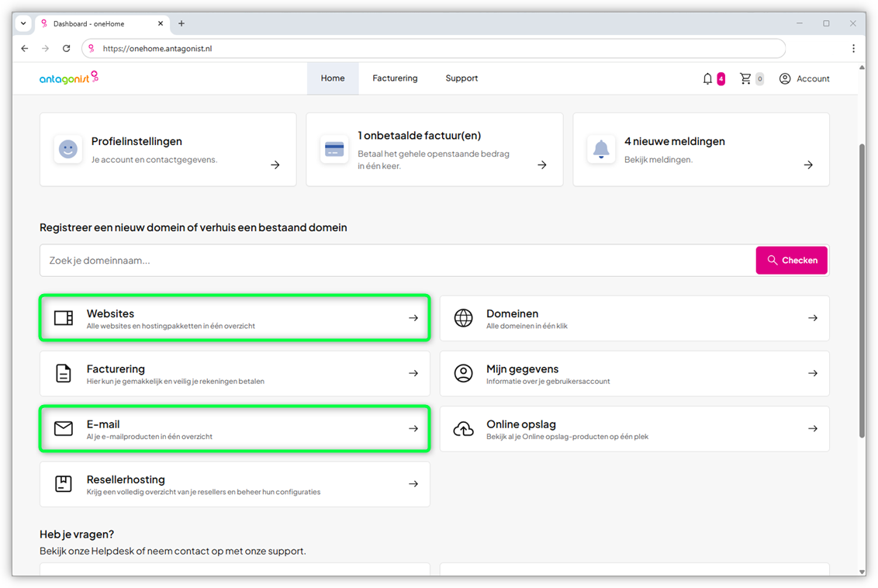
Task: Click the Resellerhosting icon
Action: point(64,484)
